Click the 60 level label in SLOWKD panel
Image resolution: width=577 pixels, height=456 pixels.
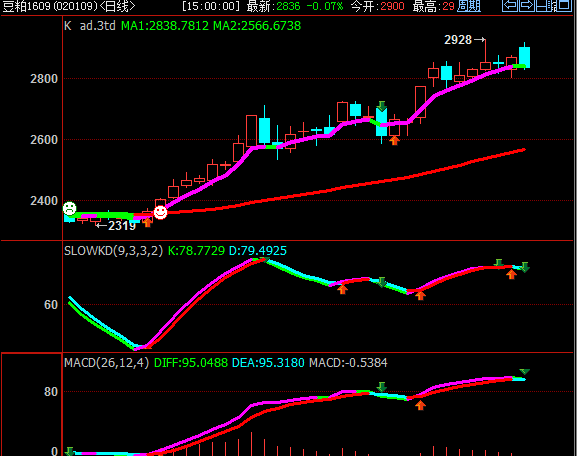[50, 305]
